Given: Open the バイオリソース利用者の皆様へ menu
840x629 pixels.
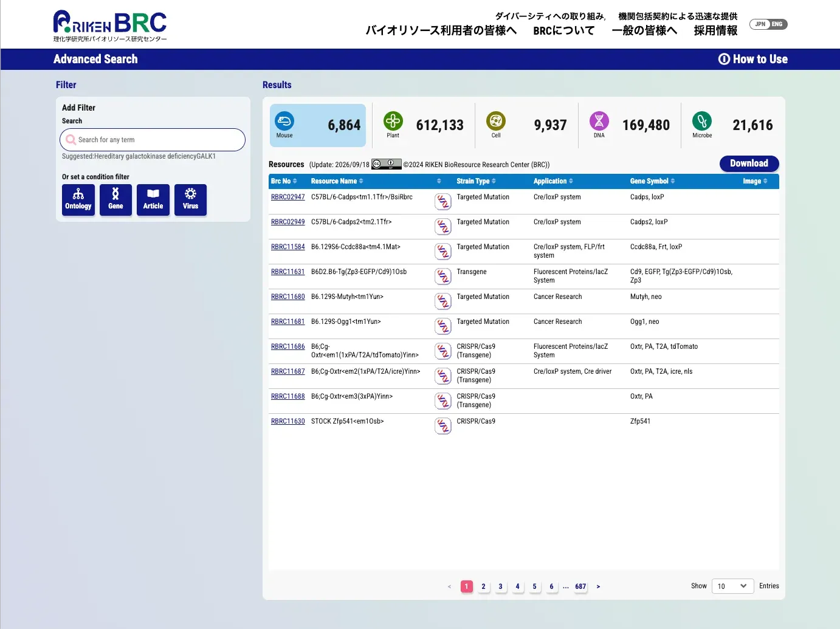Looking at the screenshot, I should point(441,30).
